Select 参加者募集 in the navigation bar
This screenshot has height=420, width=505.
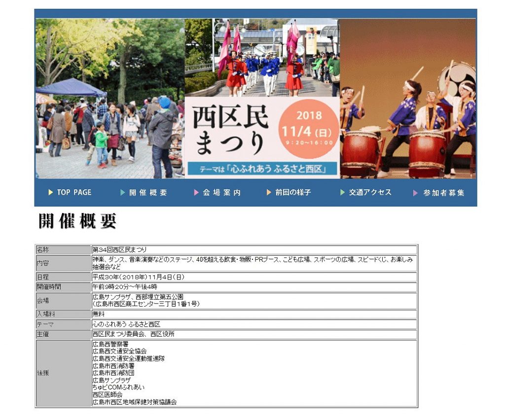pos(443,193)
